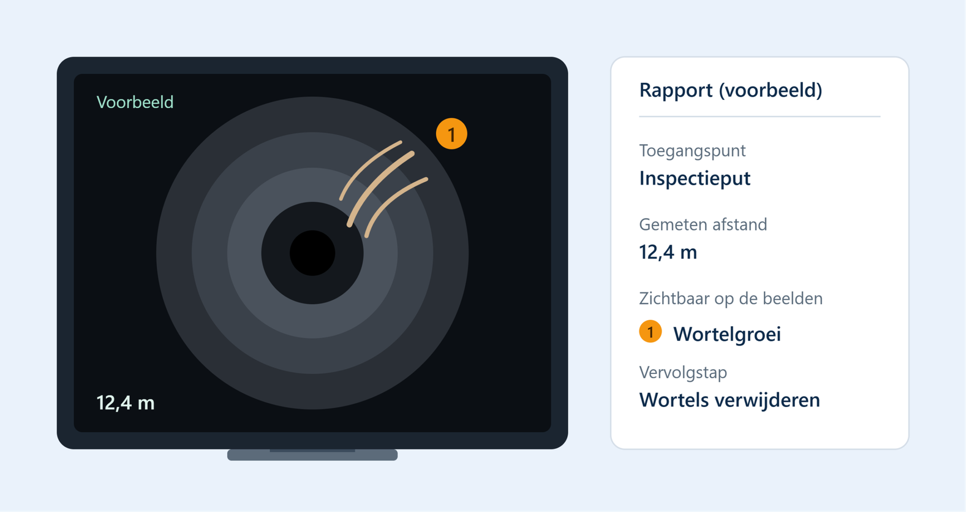Select the Vervolgstap label
Viewport: 980px width, 526px height.
[x=683, y=372]
